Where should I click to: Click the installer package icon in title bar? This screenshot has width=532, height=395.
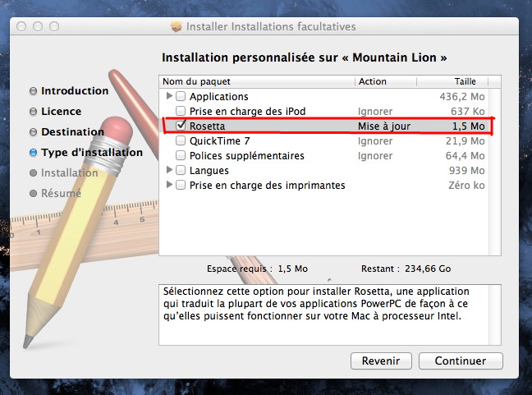click(x=177, y=26)
